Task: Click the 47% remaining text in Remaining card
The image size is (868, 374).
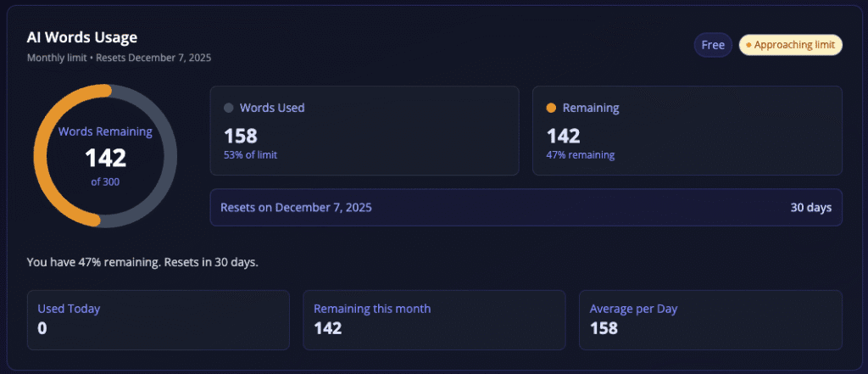Action: coord(581,154)
